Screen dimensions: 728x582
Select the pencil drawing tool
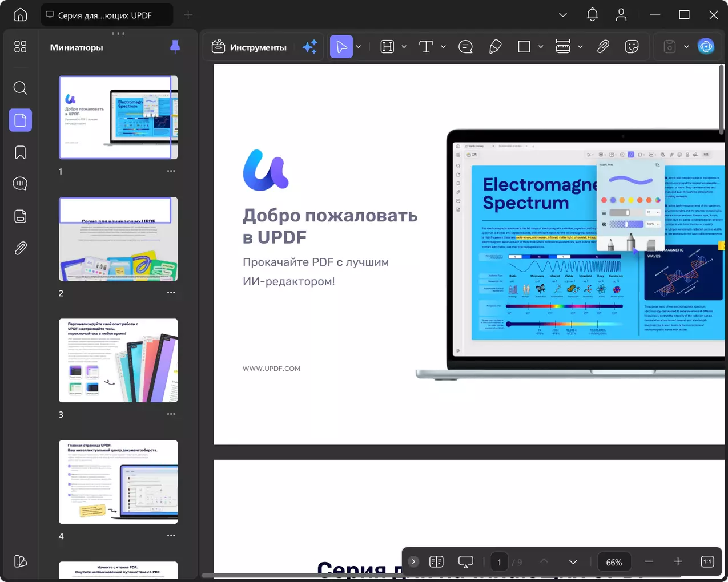pos(495,47)
